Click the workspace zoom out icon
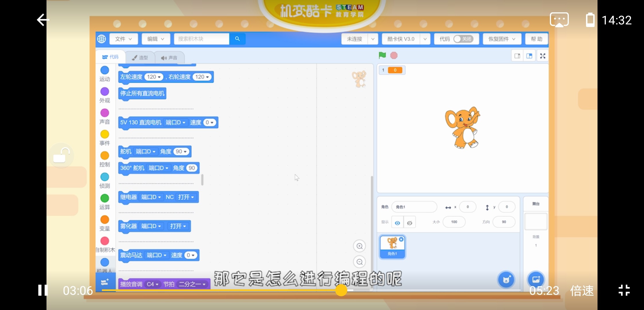The image size is (644, 310). click(x=359, y=262)
